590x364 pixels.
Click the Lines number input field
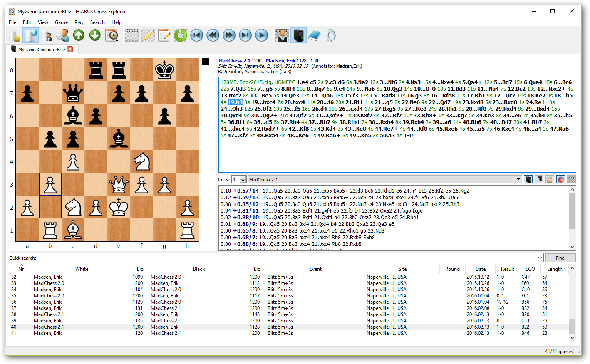tap(236, 180)
